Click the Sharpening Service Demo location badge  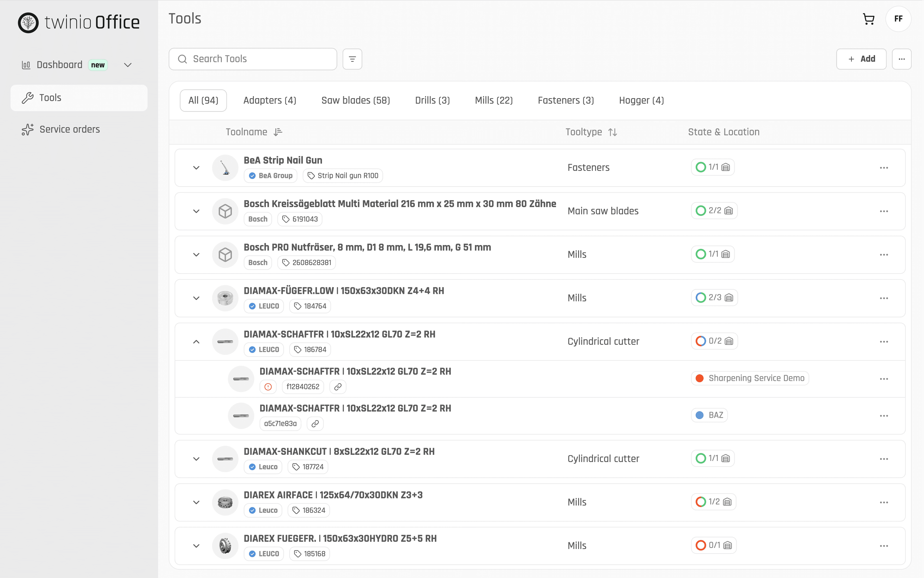point(749,379)
